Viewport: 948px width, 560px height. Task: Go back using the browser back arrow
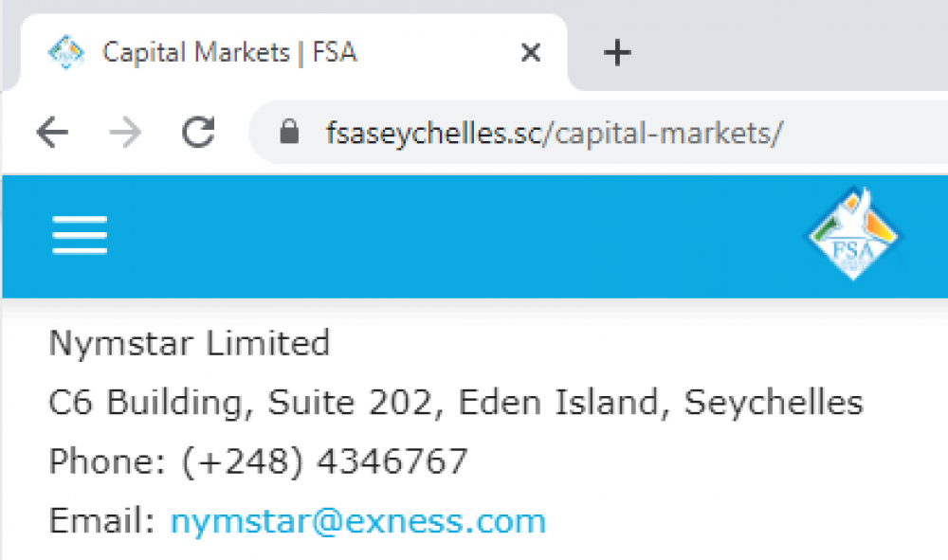coord(52,133)
